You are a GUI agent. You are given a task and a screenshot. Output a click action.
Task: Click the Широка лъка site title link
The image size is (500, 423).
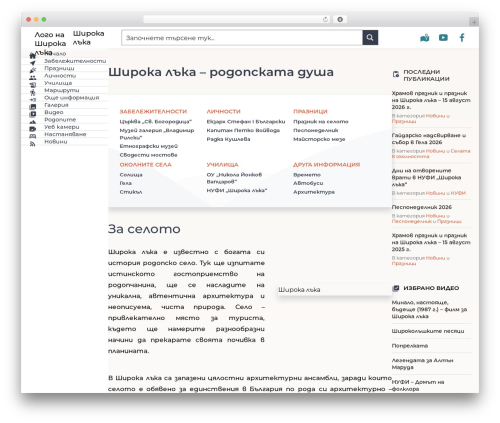click(x=88, y=38)
